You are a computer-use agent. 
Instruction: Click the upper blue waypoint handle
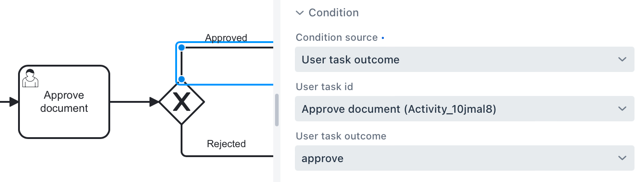(181, 47)
